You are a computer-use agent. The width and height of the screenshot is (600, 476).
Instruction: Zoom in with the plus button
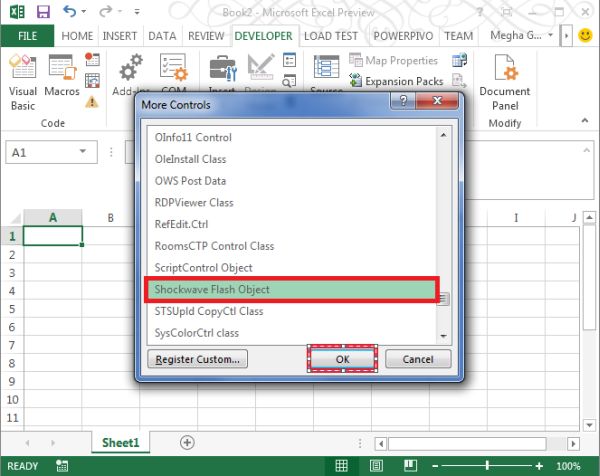pyautogui.click(x=539, y=466)
